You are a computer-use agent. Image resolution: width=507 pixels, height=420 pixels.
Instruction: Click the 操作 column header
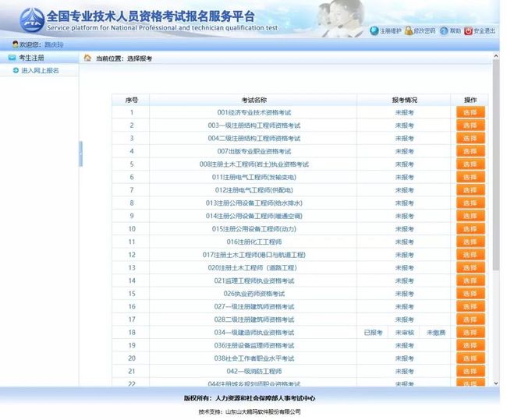pos(470,100)
